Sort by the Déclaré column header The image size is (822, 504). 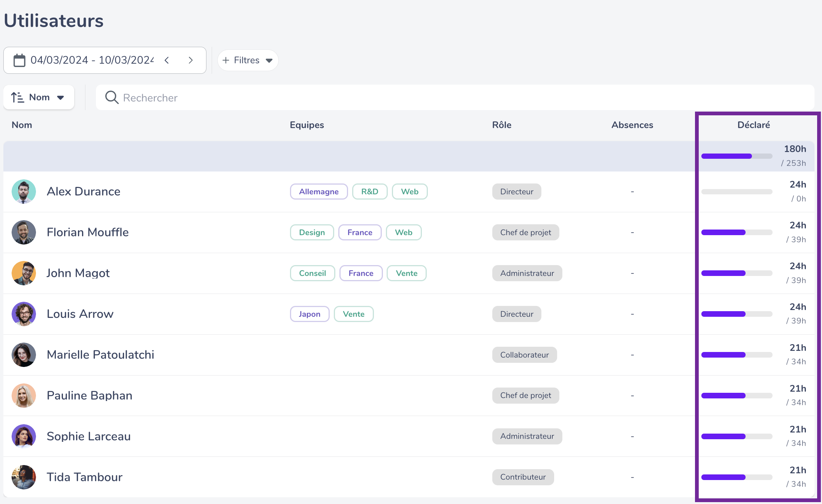[753, 125]
